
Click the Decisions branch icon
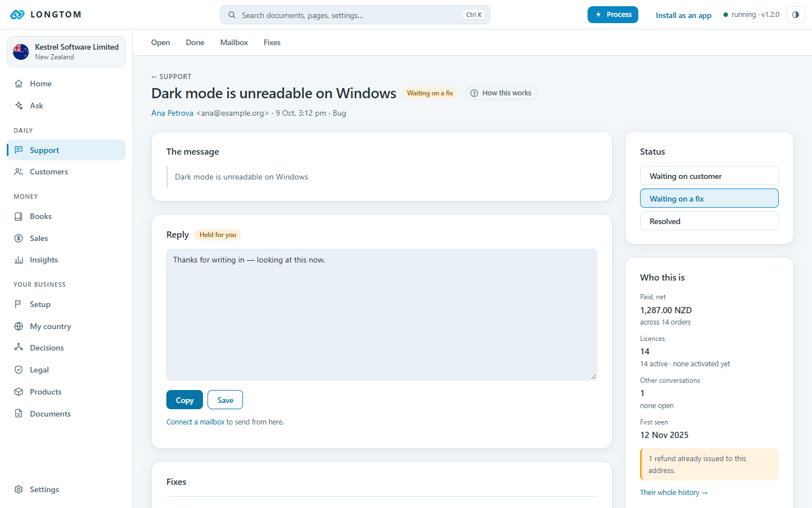coord(19,348)
